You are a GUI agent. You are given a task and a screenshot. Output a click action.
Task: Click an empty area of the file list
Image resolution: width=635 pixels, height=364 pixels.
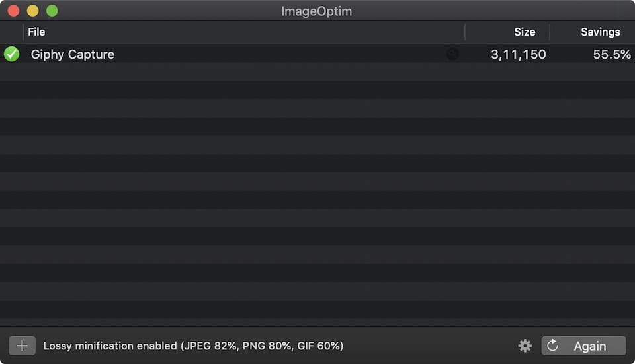click(317, 198)
